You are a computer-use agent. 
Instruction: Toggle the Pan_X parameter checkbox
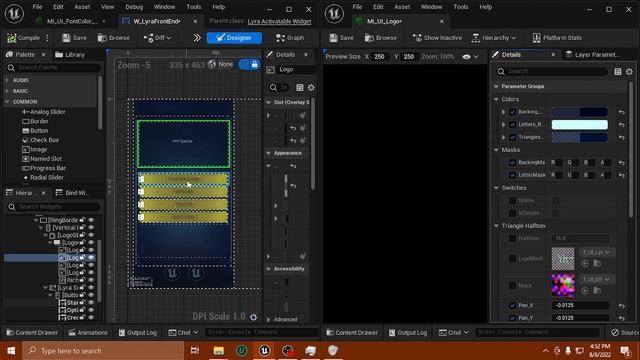coord(513,305)
